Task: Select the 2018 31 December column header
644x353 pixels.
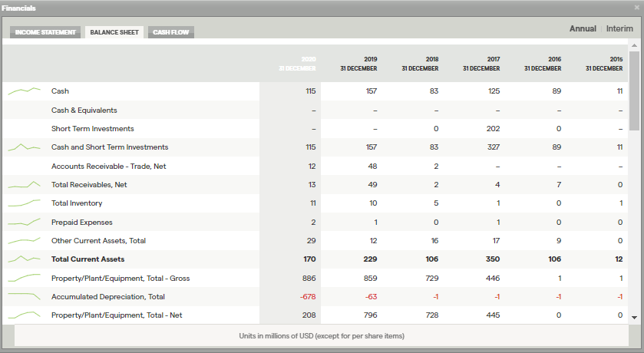Action: pos(420,64)
